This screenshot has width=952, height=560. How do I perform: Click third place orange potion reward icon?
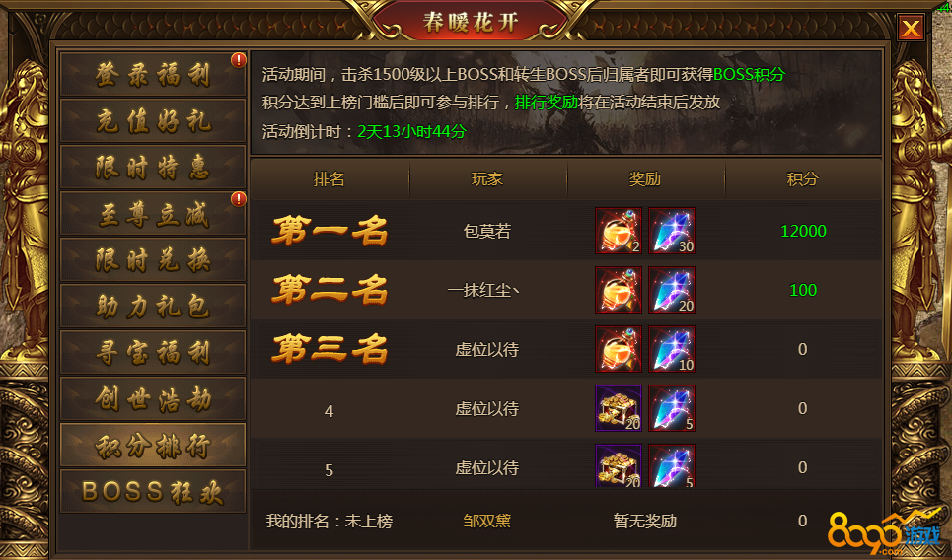pyautogui.click(x=619, y=349)
